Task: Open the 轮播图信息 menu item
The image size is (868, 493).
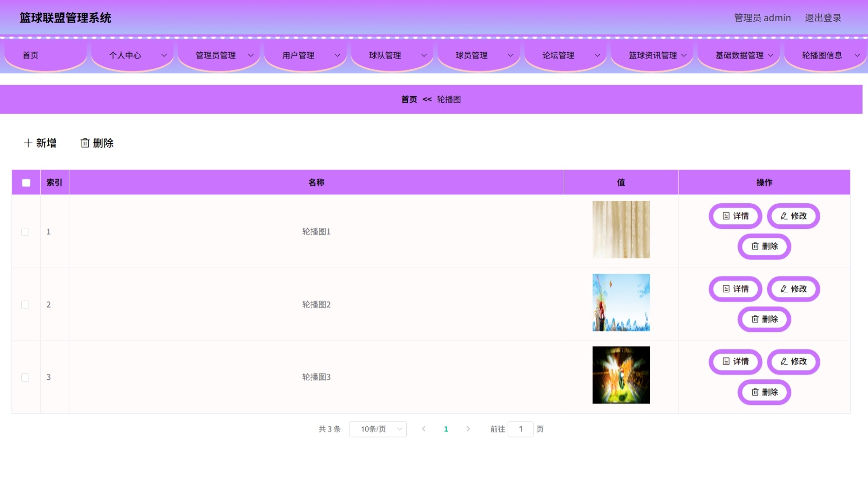Action: [x=826, y=56]
